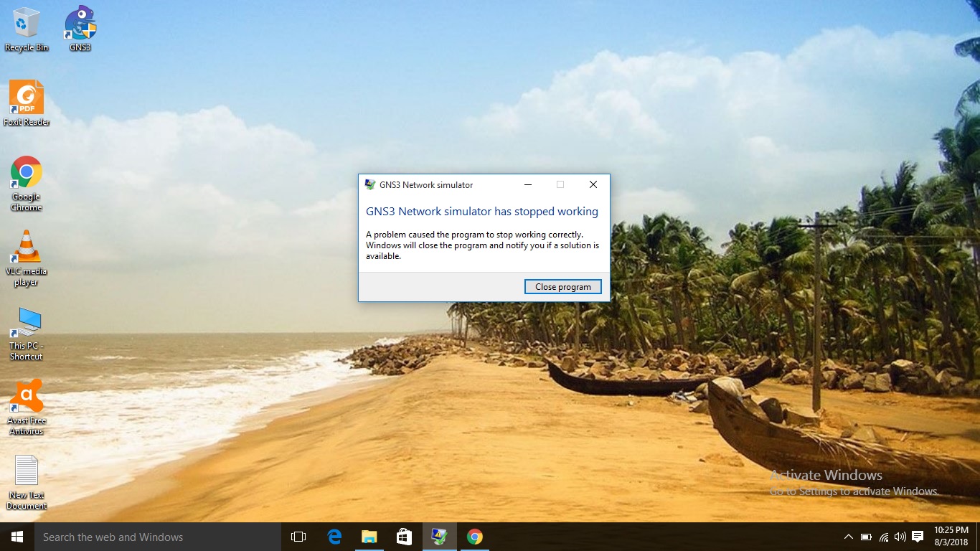Select the Foxit Reader desktop icon
980x551 pixels.
(27, 103)
